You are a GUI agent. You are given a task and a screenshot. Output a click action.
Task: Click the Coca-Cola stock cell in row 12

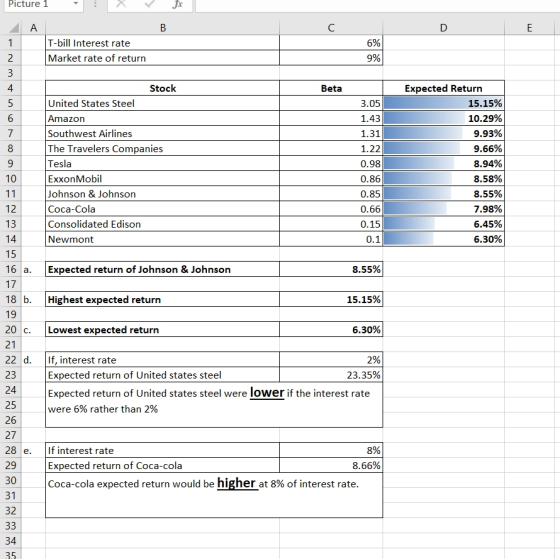point(162,209)
